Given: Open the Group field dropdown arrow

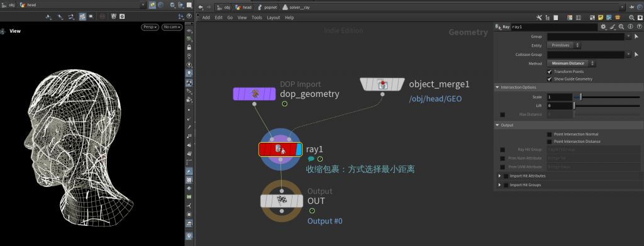Looking at the screenshot, I should click(628, 36).
